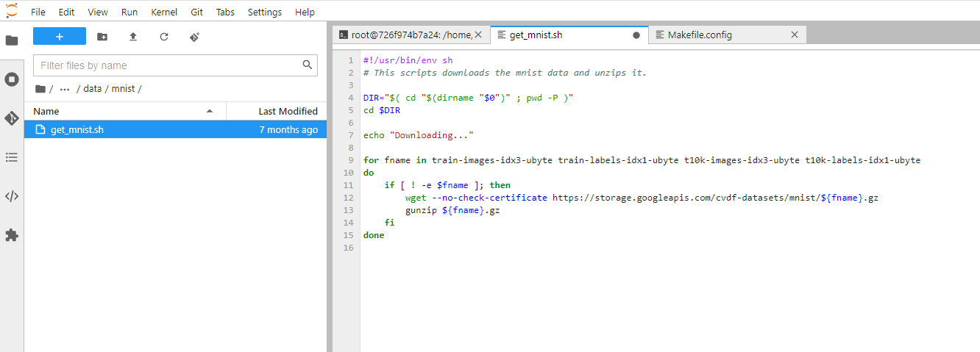Open the Git sidebar panel

tap(12, 118)
